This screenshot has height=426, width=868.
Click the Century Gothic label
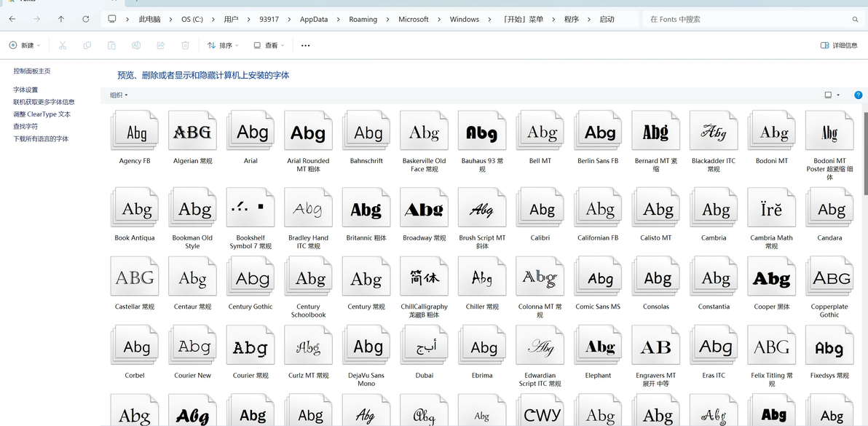click(x=250, y=307)
